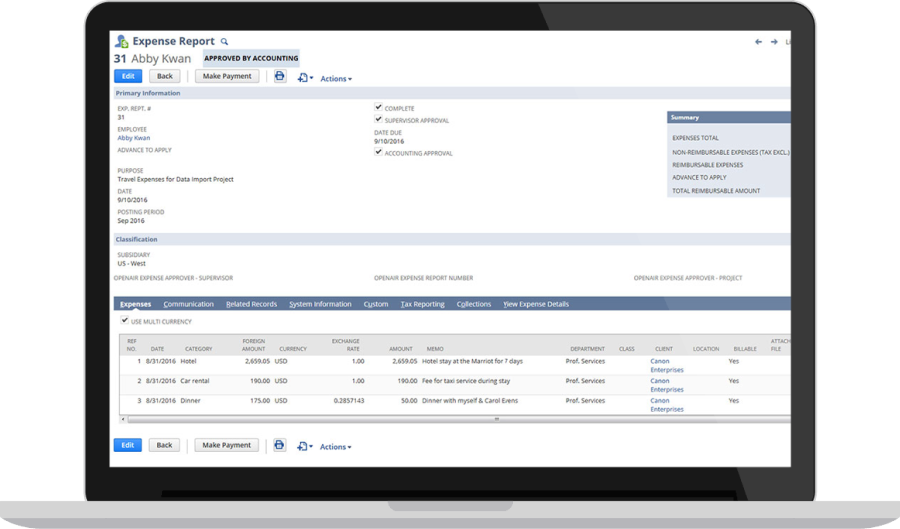Open the search magnifier beside Expense Report

pyautogui.click(x=224, y=42)
